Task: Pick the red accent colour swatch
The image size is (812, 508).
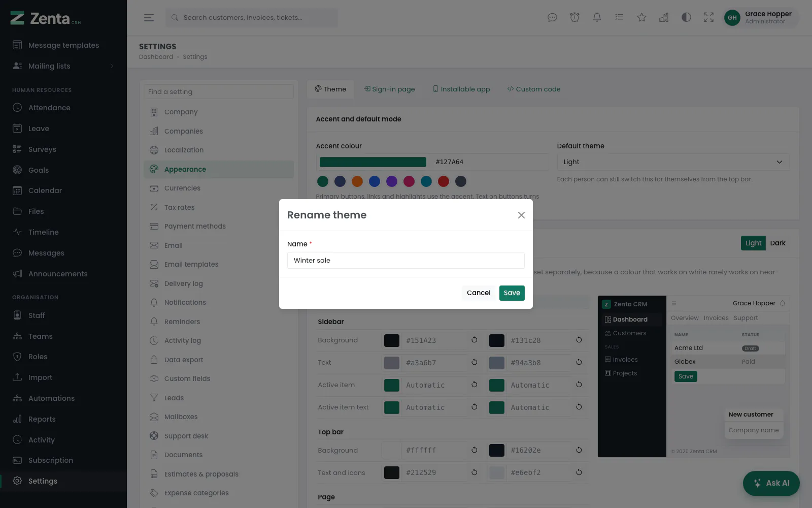Action: coord(444,181)
